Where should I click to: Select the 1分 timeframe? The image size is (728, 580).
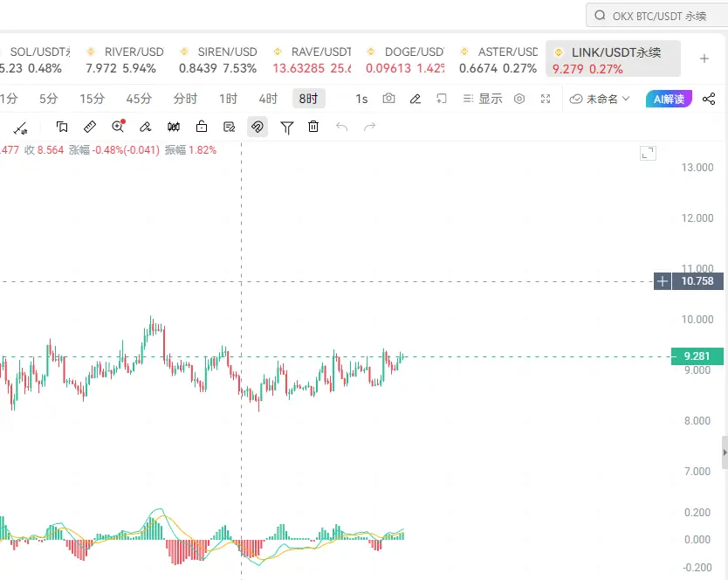pos(9,99)
